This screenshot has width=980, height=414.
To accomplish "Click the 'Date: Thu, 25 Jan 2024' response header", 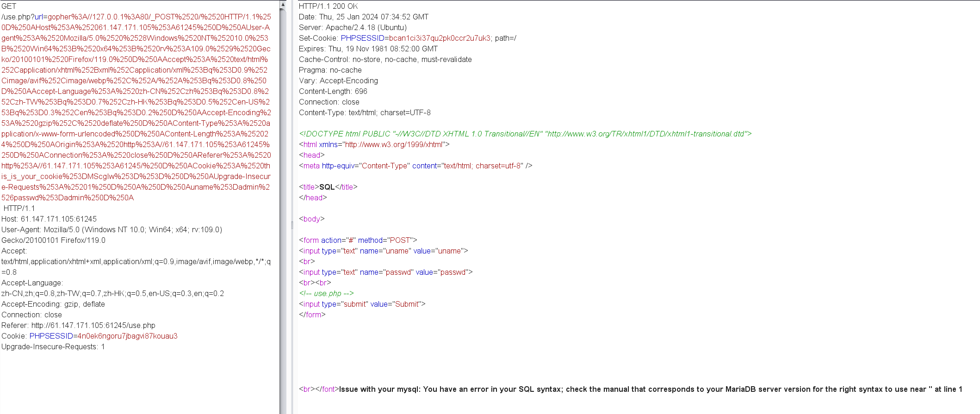I will 364,17.
